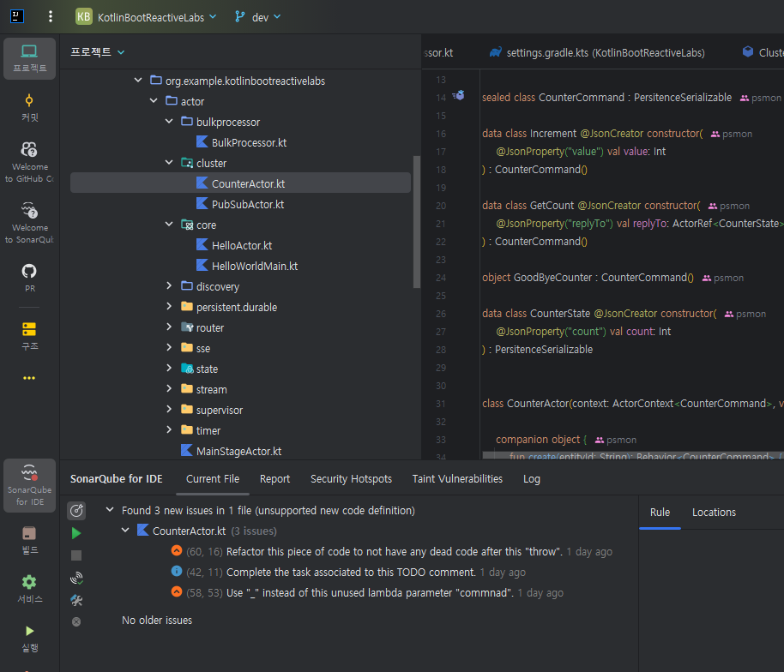Click the green Analyze play icon in SonarQube

click(x=76, y=533)
